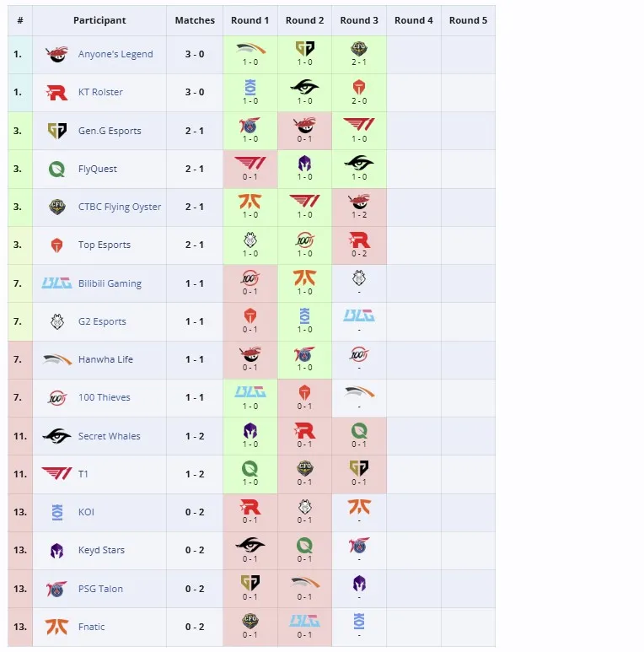Image resolution: width=644 pixels, height=652 pixels.
Task: Click the Round 5 column header
Action: (x=469, y=20)
